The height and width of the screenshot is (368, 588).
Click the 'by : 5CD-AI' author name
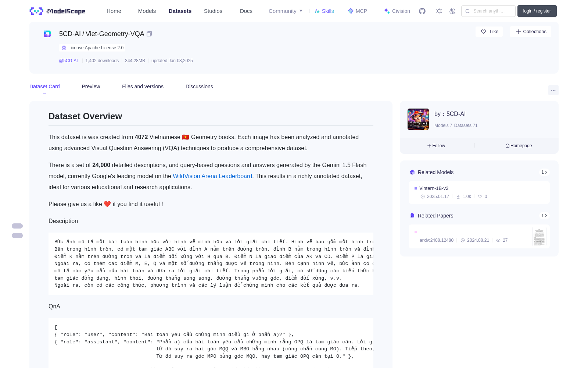click(450, 114)
